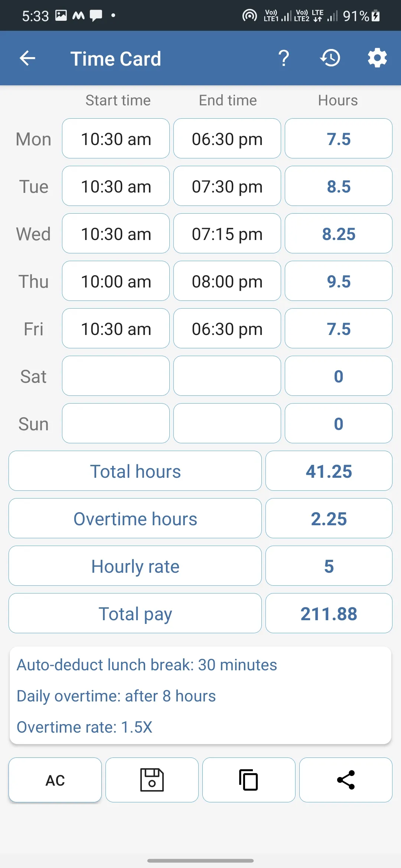The image size is (401, 868).
Task: Edit Tuesday end time 07:30 pm
Action: coord(227,186)
